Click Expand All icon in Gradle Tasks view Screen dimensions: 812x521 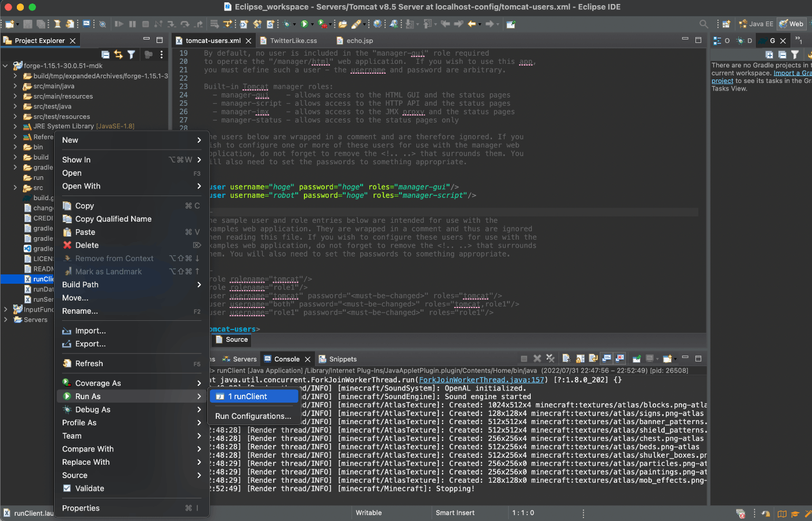(x=769, y=55)
